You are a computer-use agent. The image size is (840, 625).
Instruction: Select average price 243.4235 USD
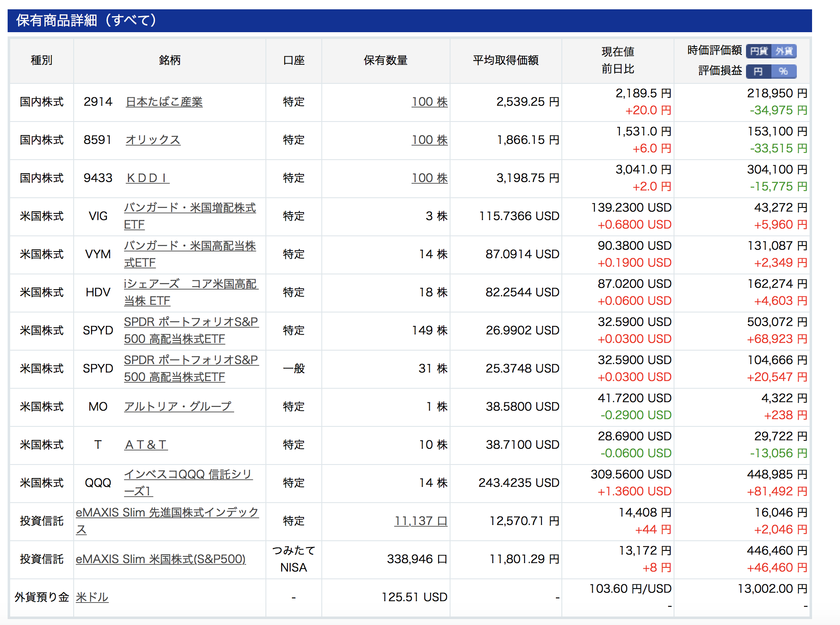pos(519,483)
